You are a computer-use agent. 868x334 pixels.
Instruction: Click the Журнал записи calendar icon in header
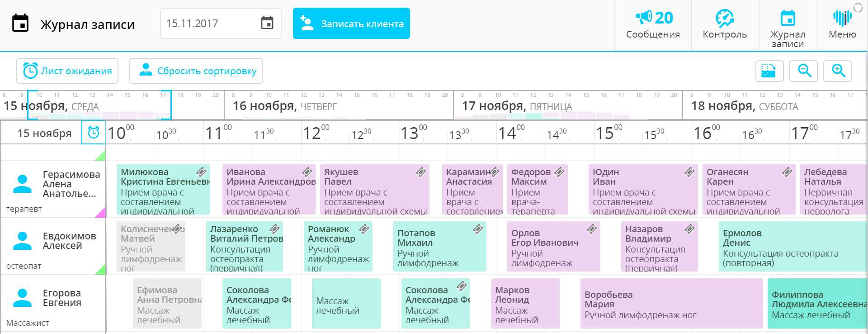click(20, 23)
